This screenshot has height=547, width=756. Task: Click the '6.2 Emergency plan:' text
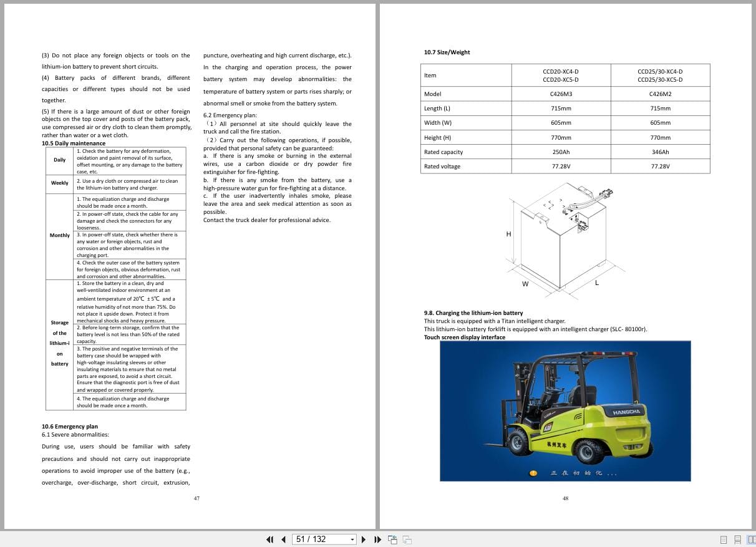click(x=230, y=115)
